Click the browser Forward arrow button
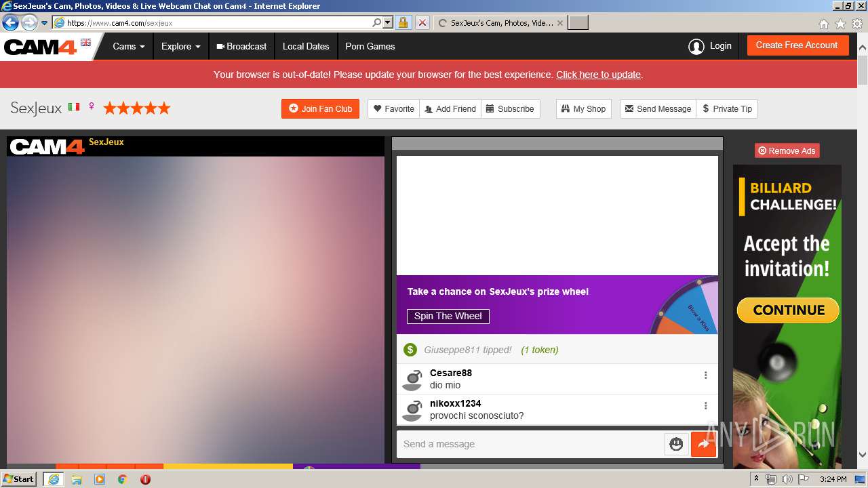The width and height of the screenshot is (868, 488). (x=29, y=22)
